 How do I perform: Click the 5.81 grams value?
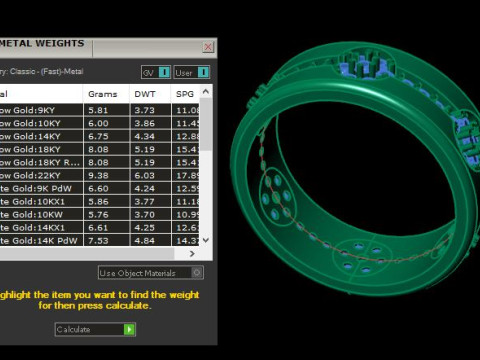click(x=98, y=110)
